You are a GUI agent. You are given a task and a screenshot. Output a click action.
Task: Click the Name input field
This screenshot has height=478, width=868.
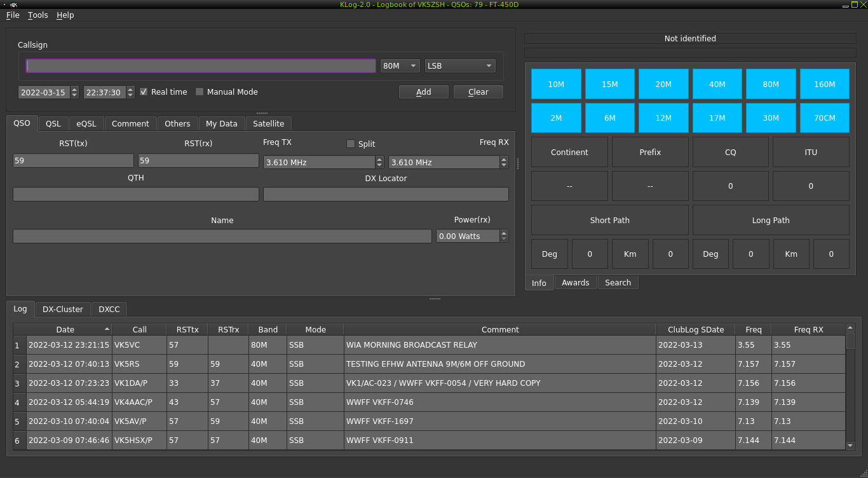point(222,236)
